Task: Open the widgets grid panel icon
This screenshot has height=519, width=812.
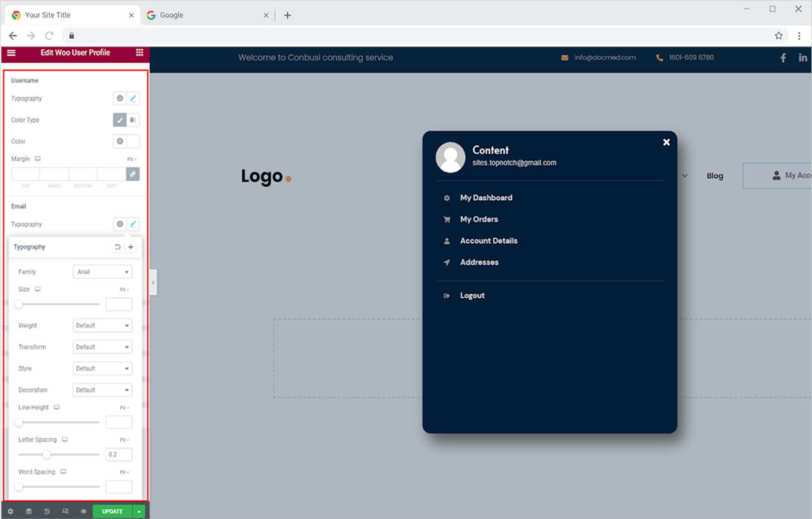Action: pyautogui.click(x=140, y=52)
